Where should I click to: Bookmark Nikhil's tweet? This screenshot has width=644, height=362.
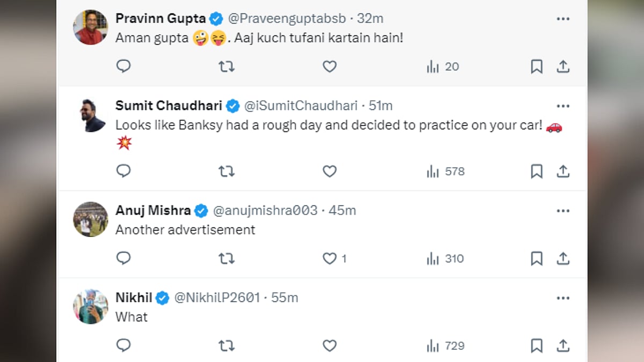tap(536, 346)
